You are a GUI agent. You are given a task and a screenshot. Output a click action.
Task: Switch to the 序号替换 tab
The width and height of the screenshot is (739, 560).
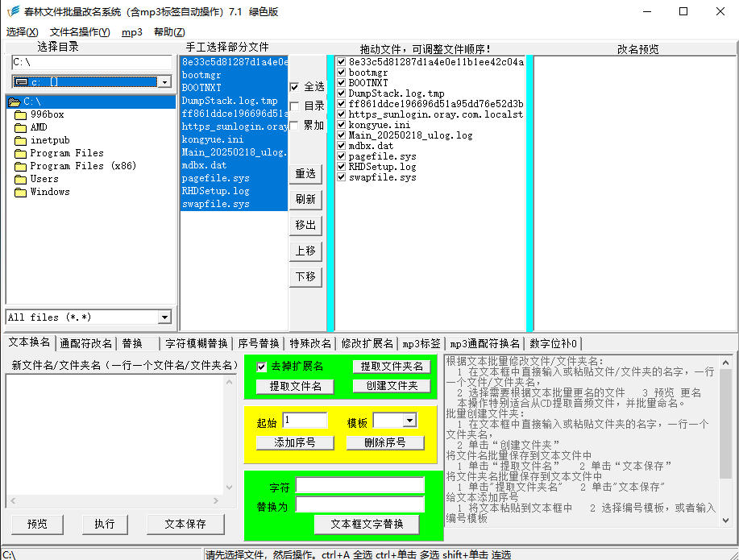click(259, 343)
